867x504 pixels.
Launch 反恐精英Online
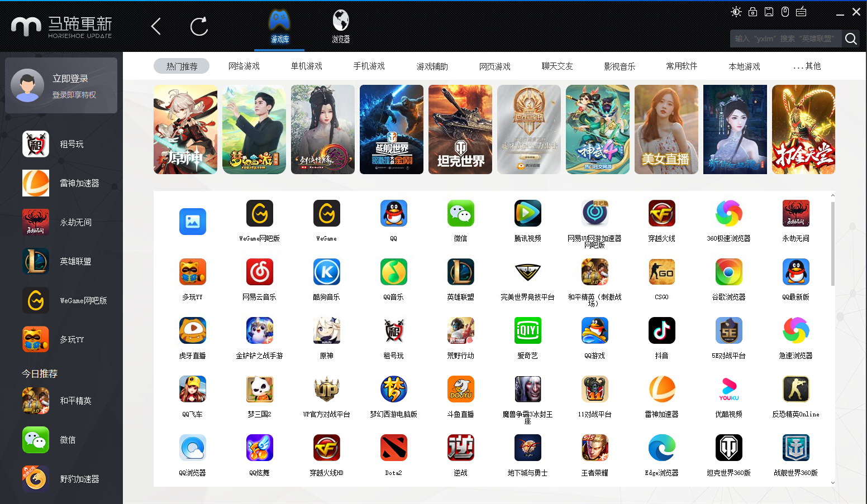tap(796, 389)
